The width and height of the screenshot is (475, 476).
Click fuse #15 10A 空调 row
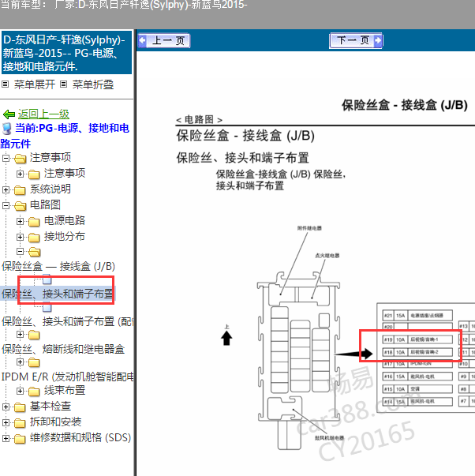417,389
